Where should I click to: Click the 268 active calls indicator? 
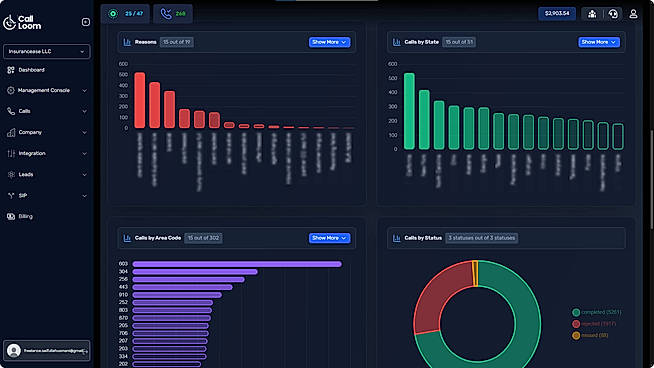(x=173, y=14)
